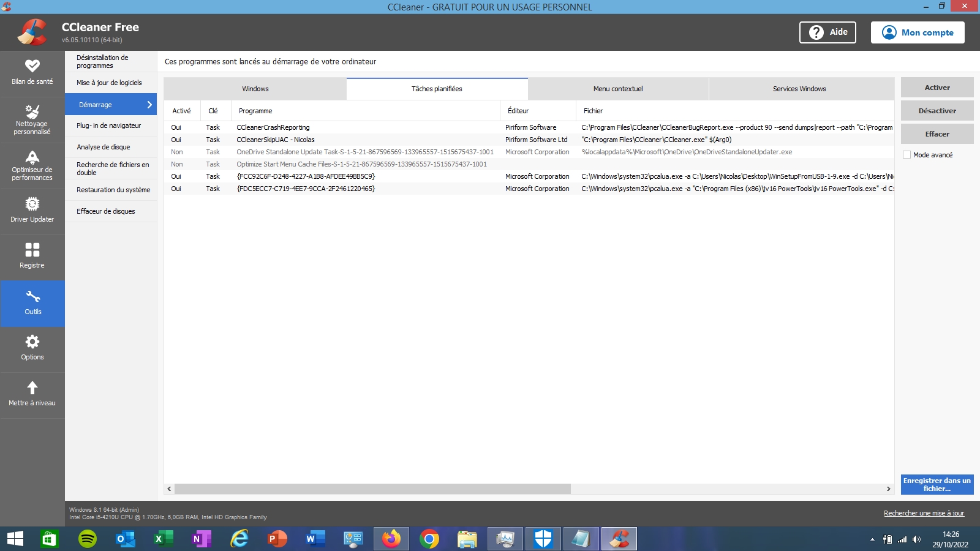Image resolution: width=980 pixels, height=551 pixels.
Task: Open PowerPoint from the taskbar
Action: (277, 539)
